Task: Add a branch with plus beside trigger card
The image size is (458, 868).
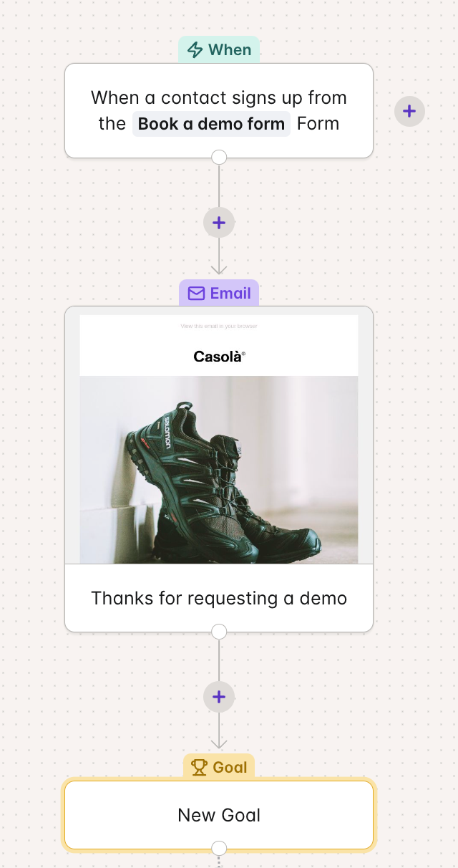Action: [x=409, y=111]
